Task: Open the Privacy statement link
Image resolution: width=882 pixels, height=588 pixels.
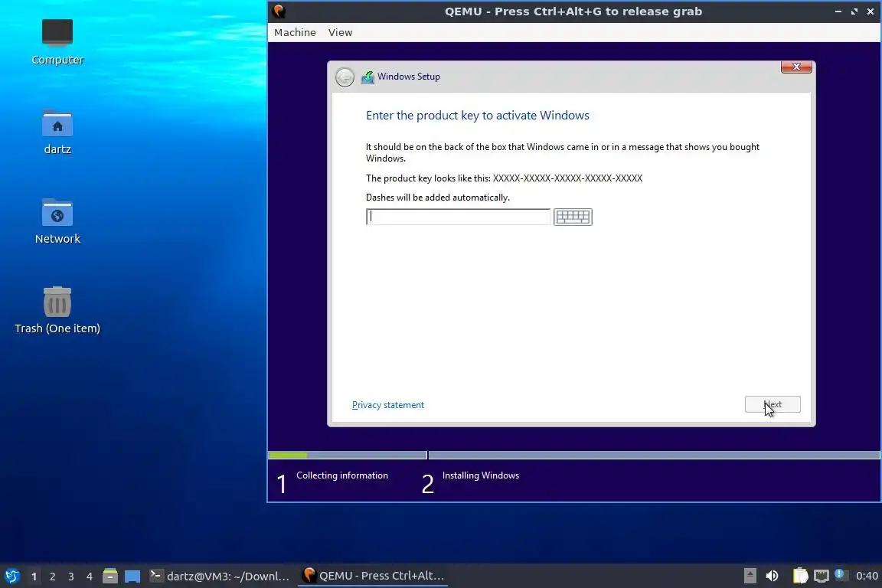Action: (387, 405)
